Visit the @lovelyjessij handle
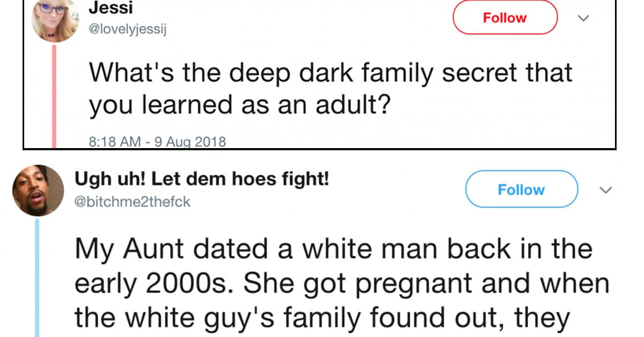The height and width of the screenshot is (337, 644). click(x=128, y=30)
